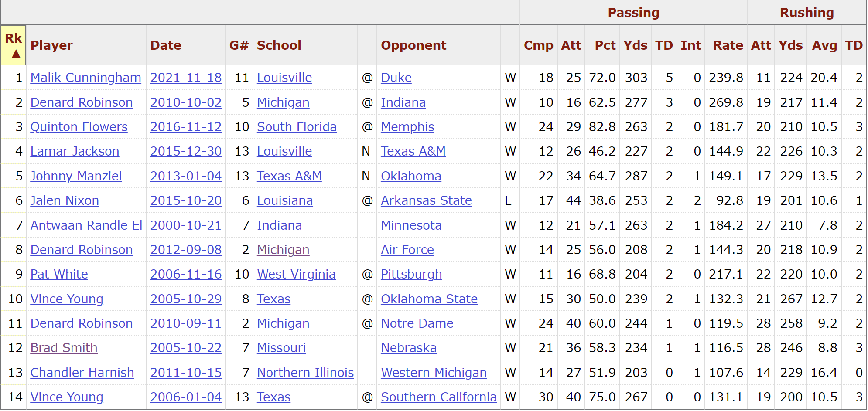Sort table by the Rk column
This screenshot has width=868, height=411.
coord(14,45)
